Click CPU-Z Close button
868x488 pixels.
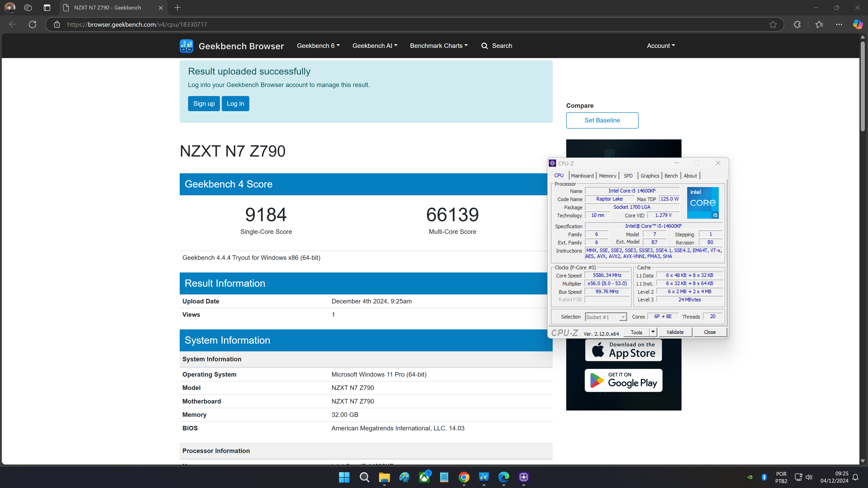tap(710, 332)
